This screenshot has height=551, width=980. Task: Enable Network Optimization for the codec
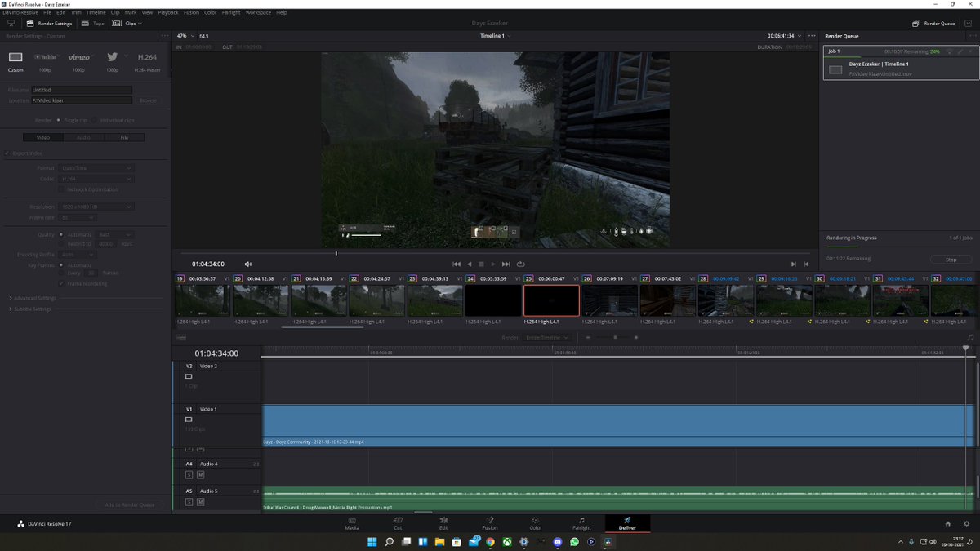pos(61,189)
